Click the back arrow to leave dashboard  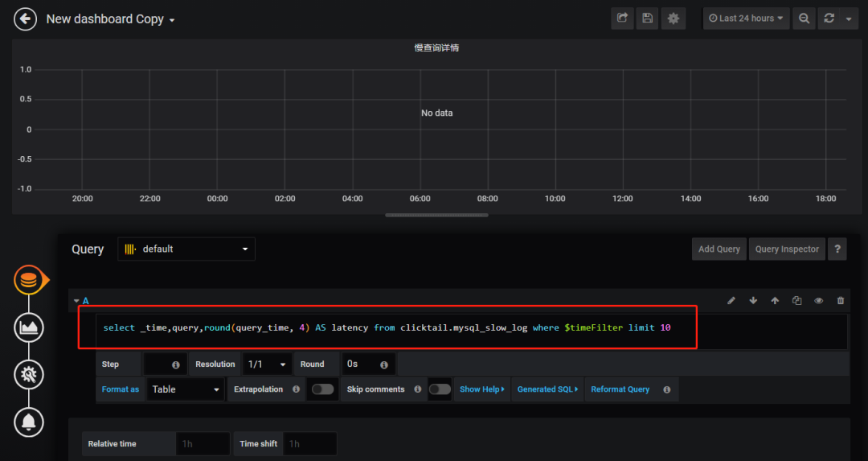pyautogui.click(x=26, y=19)
